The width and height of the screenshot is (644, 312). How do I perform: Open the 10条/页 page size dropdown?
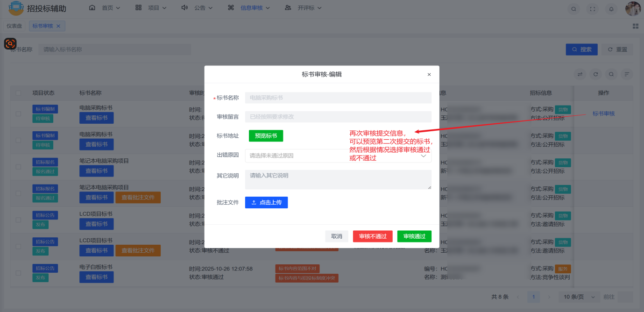click(579, 296)
